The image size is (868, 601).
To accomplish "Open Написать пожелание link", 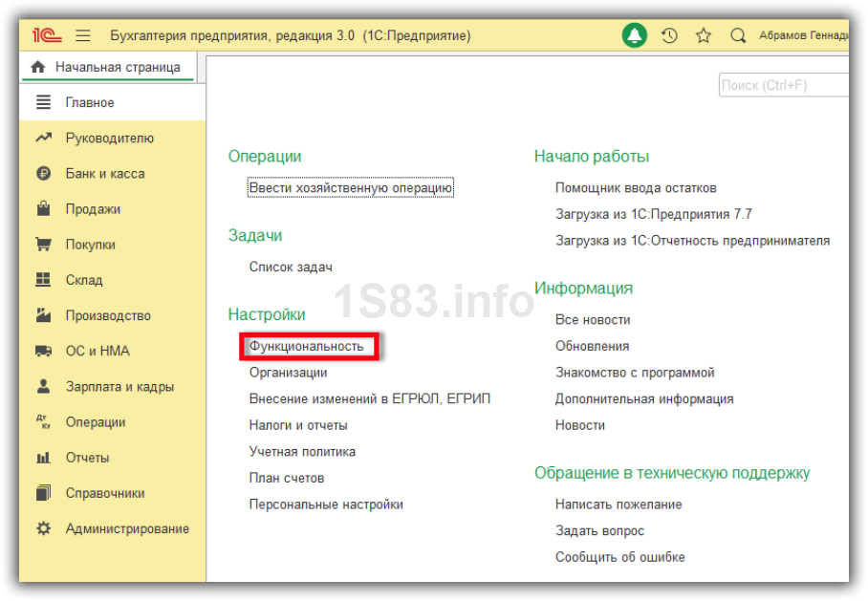I will (618, 504).
